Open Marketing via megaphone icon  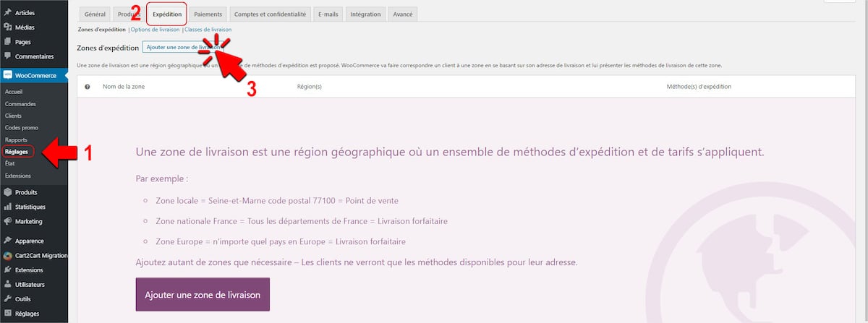(7, 221)
